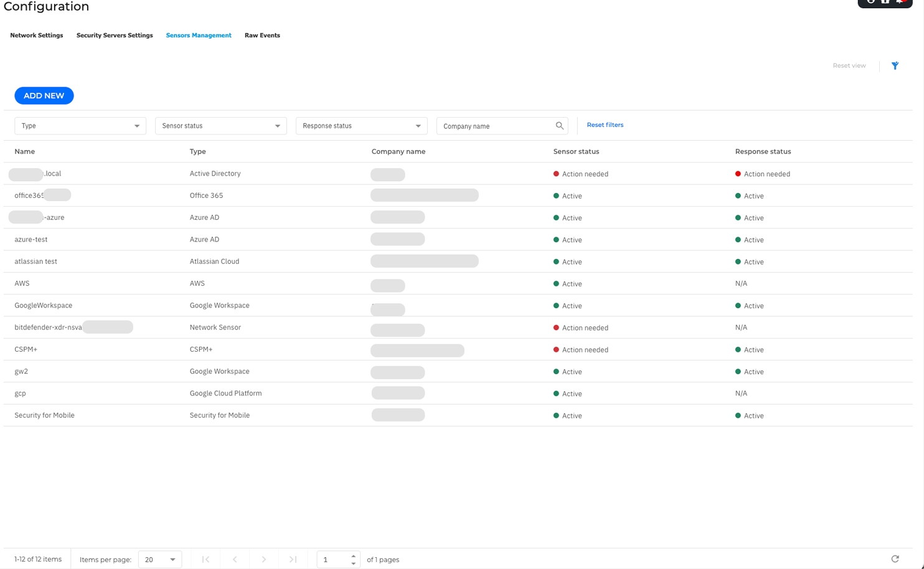The image size is (924, 569).
Task: Expand the Items per page dropdown
Action: pos(160,559)
